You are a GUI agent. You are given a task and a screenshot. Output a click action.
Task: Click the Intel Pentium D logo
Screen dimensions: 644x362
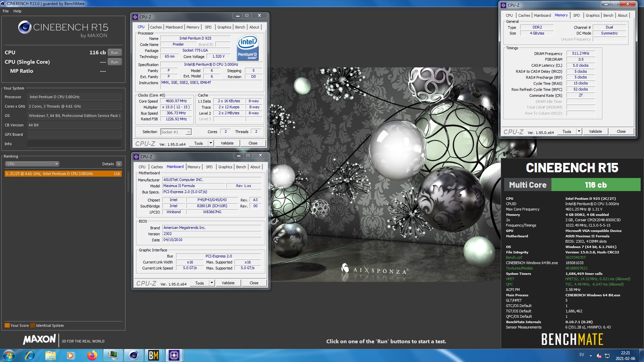pos(248,48)
